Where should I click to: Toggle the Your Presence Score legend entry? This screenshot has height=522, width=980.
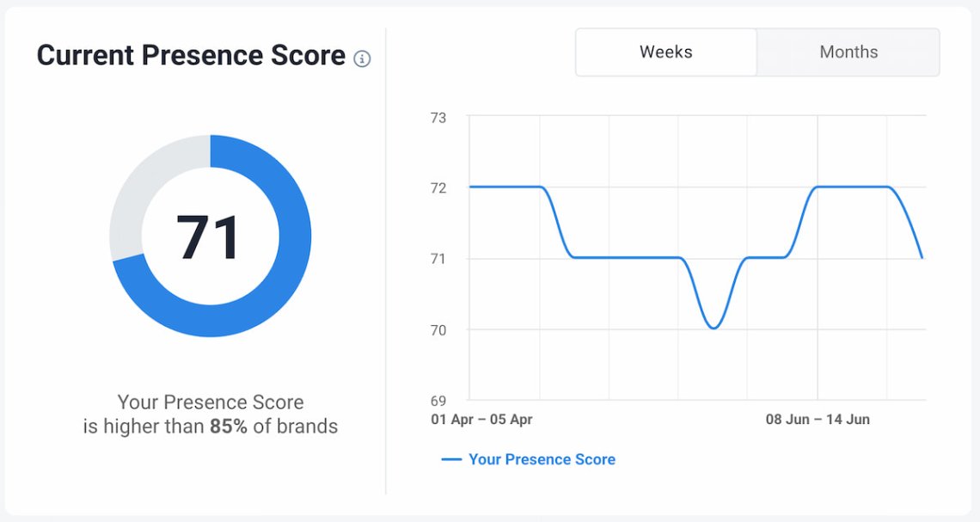pyautogui.click(x=529, y=459)
